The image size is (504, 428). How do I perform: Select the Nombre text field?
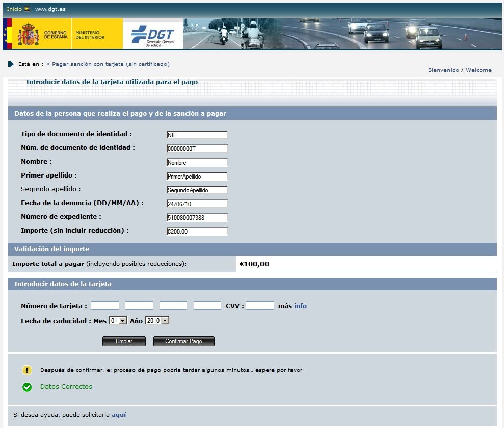(x=197, y=163)
